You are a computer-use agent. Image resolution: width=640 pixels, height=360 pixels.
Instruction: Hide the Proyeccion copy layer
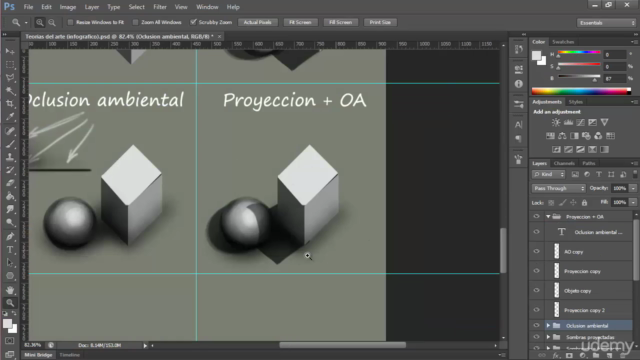pos(536,271)
